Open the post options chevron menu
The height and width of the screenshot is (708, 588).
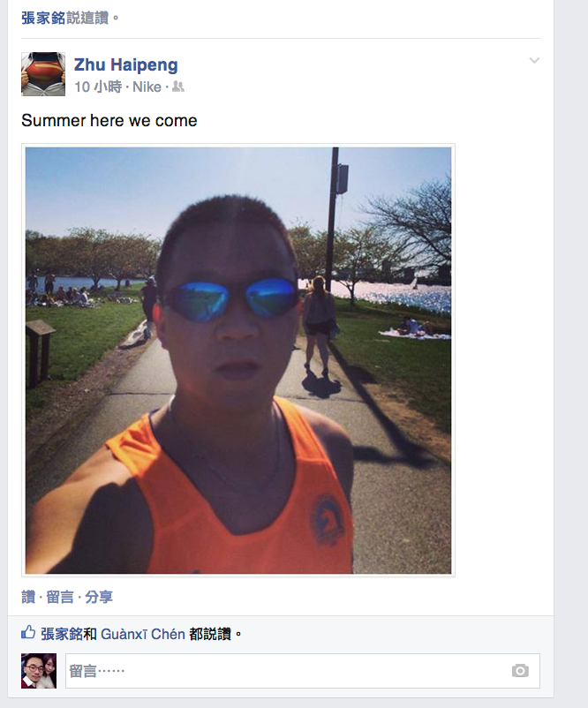(x=534, y=61)
